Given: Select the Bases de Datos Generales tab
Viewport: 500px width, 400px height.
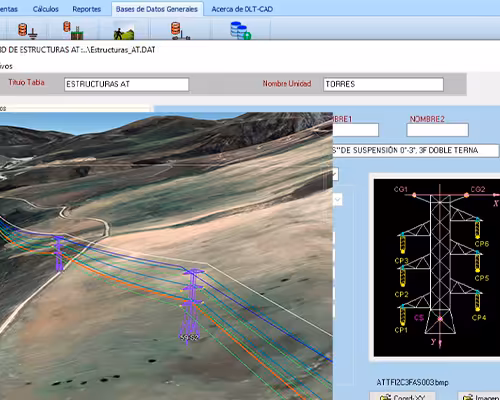Looking at the screenshot, I should 157,9.
